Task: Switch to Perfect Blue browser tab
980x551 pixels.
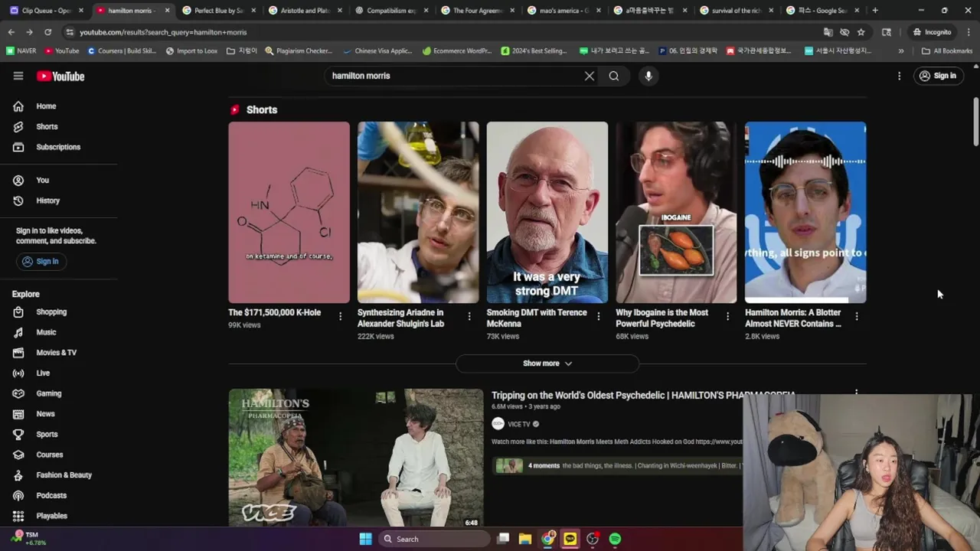Action: pyautogui.click(x=218, y=11)
